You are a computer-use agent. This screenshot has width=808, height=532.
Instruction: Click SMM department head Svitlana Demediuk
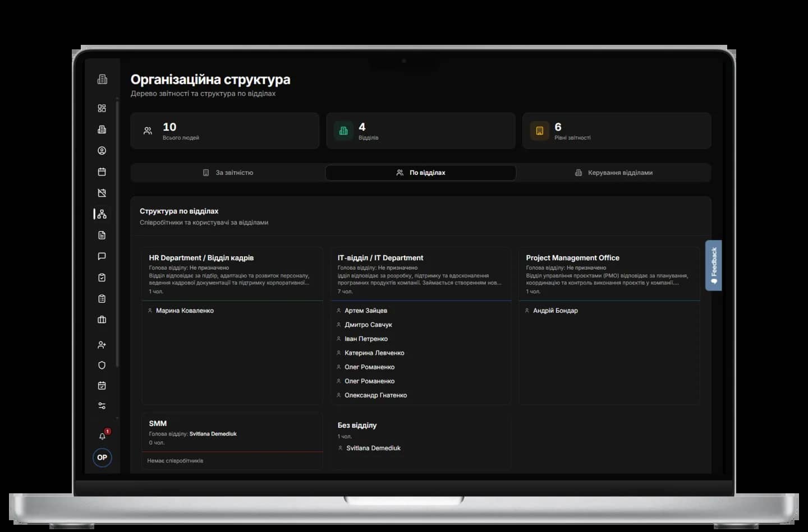coord(213,434)
